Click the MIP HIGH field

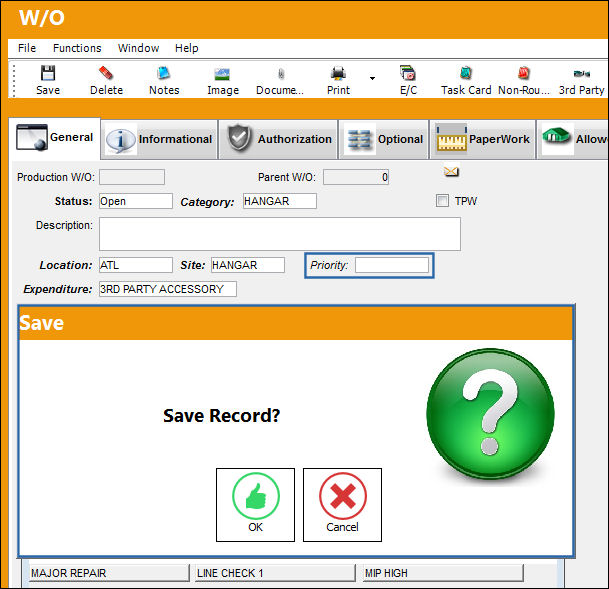443,573
